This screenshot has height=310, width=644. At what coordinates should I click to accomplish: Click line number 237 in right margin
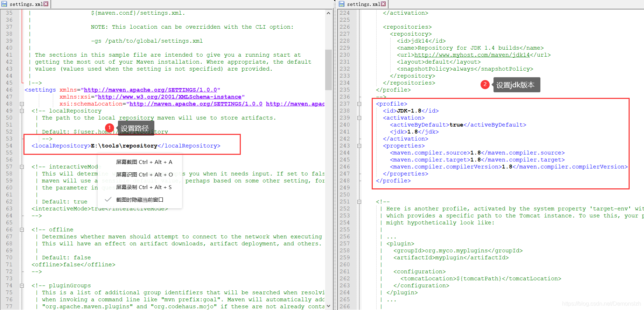(345, 104)
